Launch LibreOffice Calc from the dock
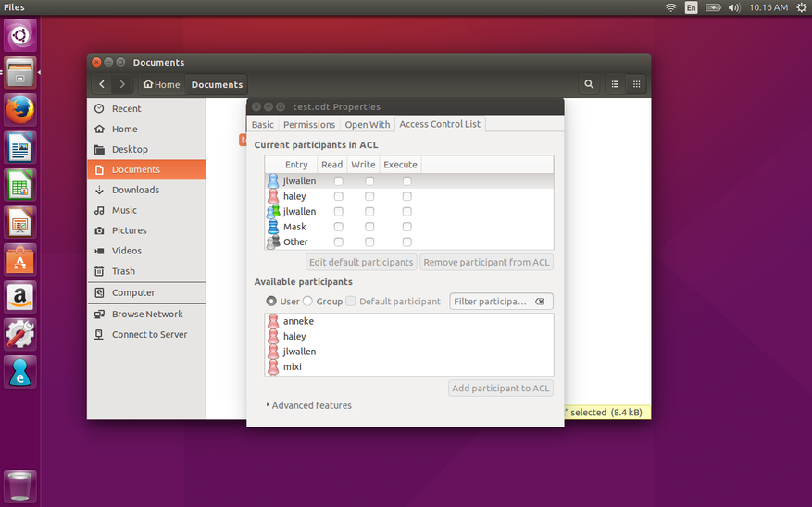The width and height of the screenshot is (812, 507). (x=20, y=185)
